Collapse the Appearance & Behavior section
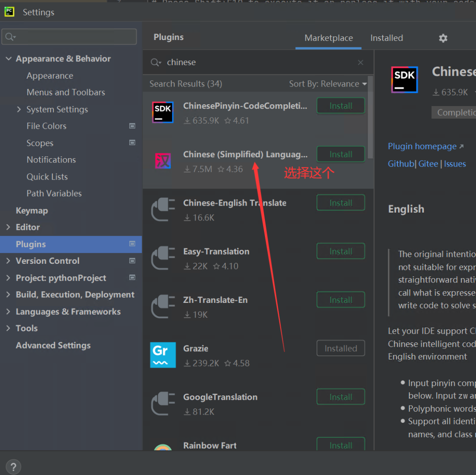476x475 pixels. click(x=8, y=59)
